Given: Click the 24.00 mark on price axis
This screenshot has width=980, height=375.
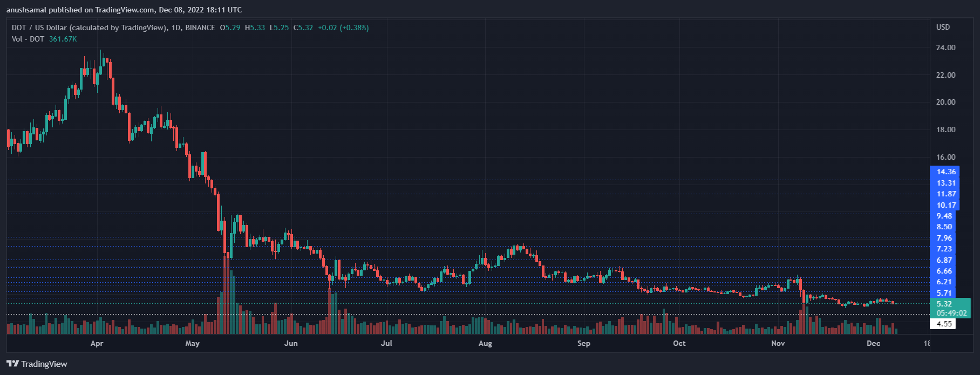Looking at the screenshot, I should tap(945, 47).
